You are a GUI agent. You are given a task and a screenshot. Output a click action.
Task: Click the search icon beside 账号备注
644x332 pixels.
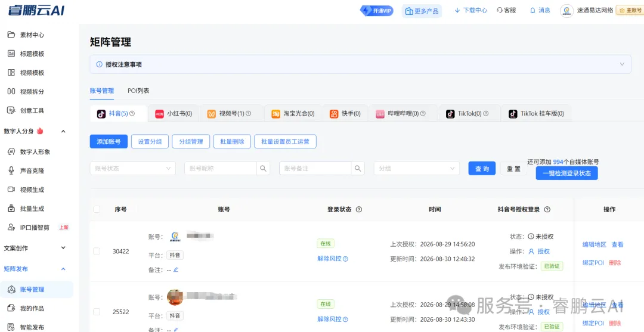[x=358, y=168]
